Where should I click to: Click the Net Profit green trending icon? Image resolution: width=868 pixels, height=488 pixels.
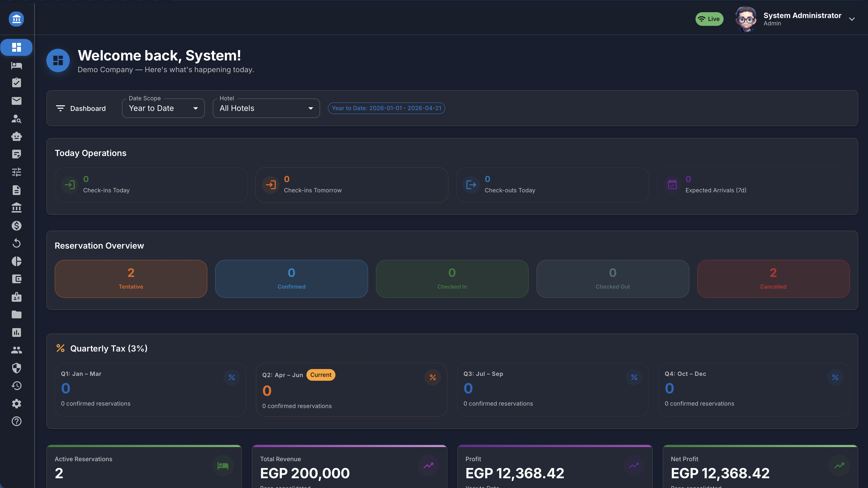coord(839,466)
